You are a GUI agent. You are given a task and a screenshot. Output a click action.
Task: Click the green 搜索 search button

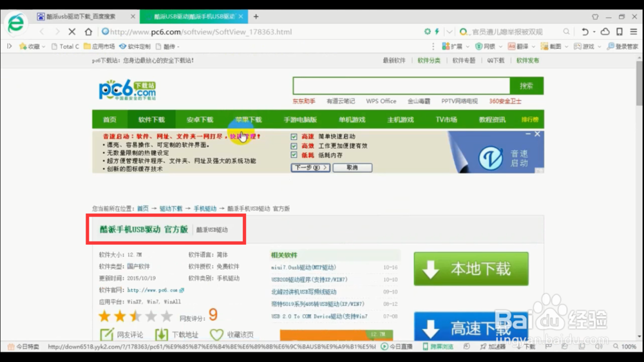527,86
